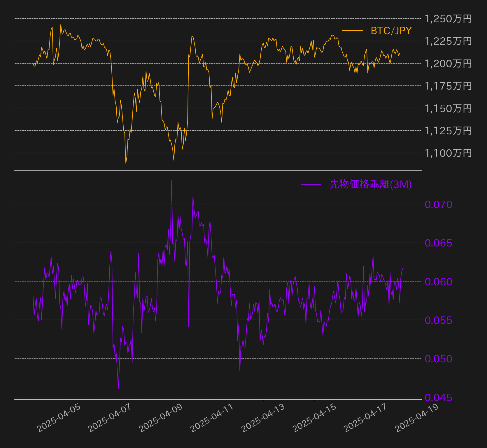Click the 先物価格乖離(3M) legend label

[371, 184]
